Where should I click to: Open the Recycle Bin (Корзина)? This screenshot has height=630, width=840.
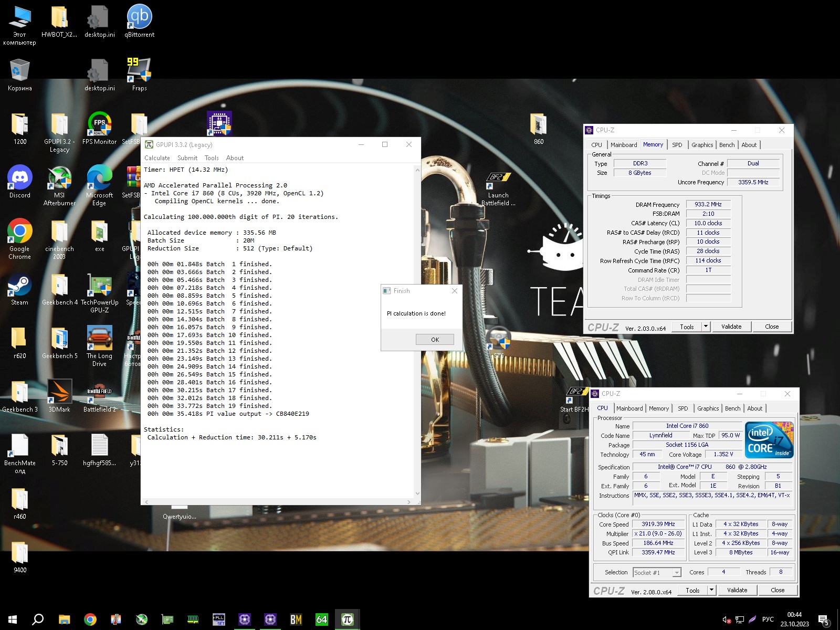20,75
